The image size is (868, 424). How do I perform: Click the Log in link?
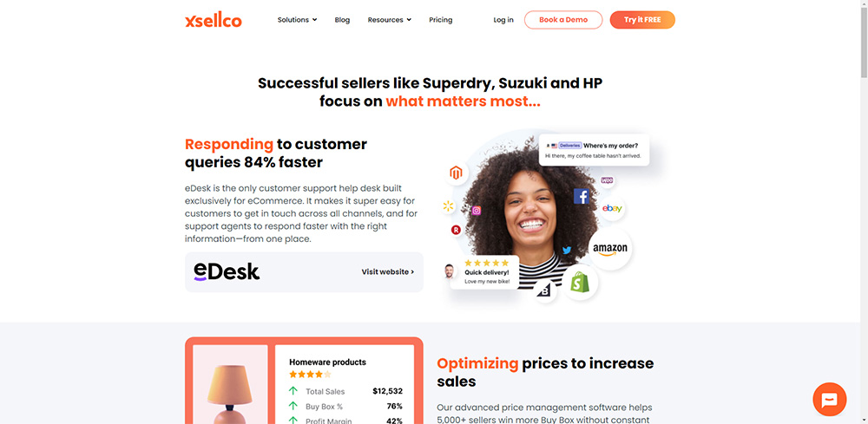pos(503,20)
